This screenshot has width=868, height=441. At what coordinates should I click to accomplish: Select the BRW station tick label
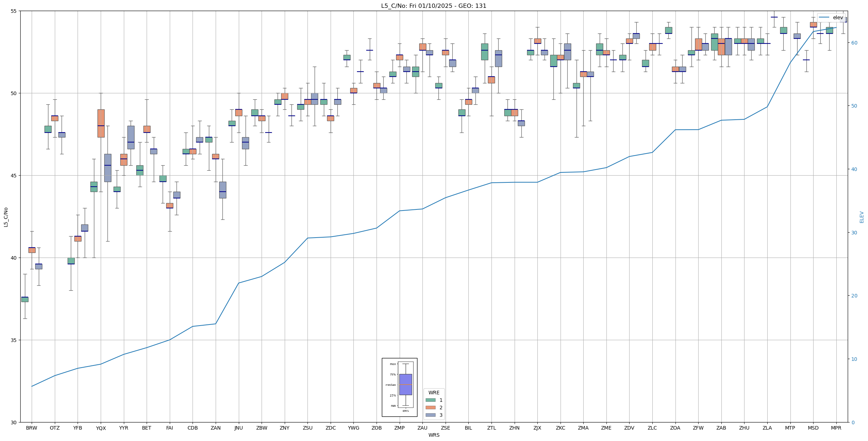32,428
